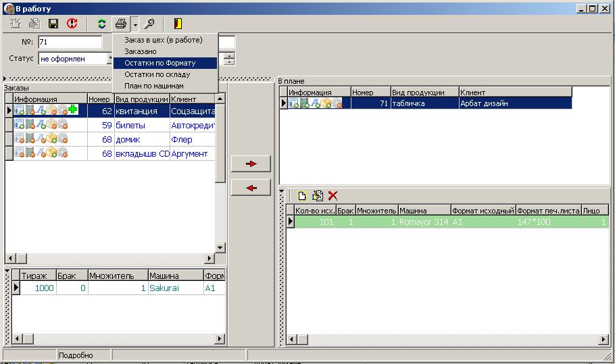The image size is (615, 364).
Task: Click the layout icon in the квитанция row
Action: [x=19, y=111]
